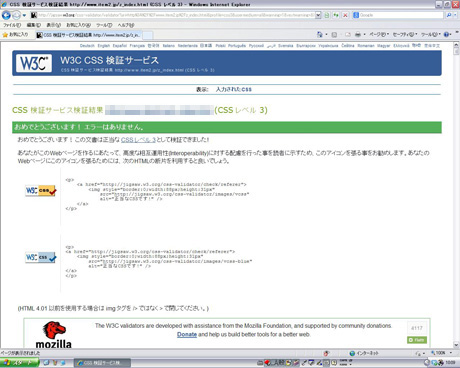Refresh the page with the green arrows icon

336,15
